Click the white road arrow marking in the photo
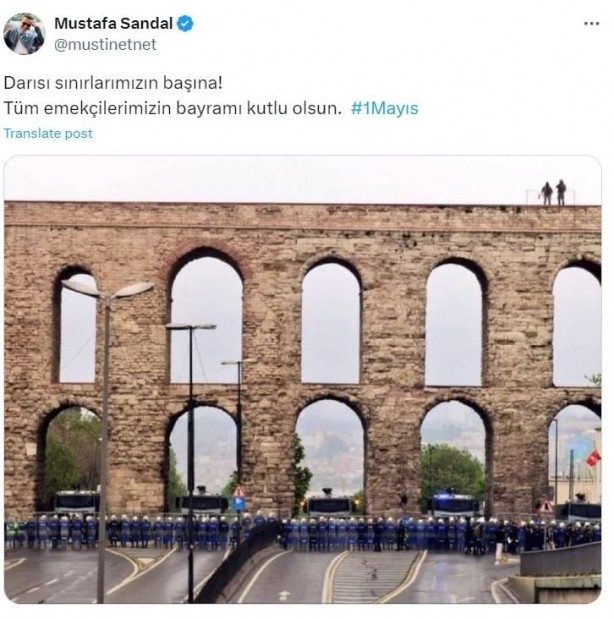 click(x=284, y=595)
